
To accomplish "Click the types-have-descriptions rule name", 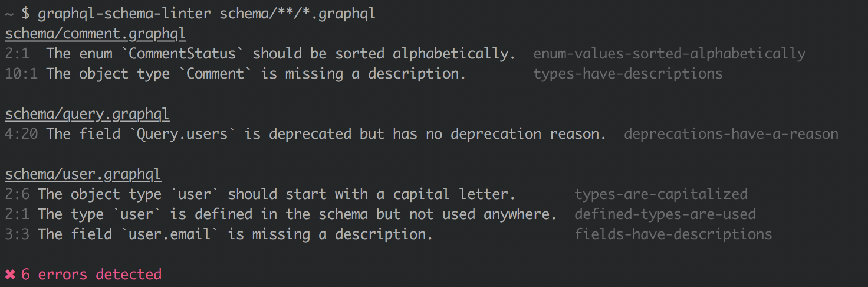I will [x=628, y=74].
